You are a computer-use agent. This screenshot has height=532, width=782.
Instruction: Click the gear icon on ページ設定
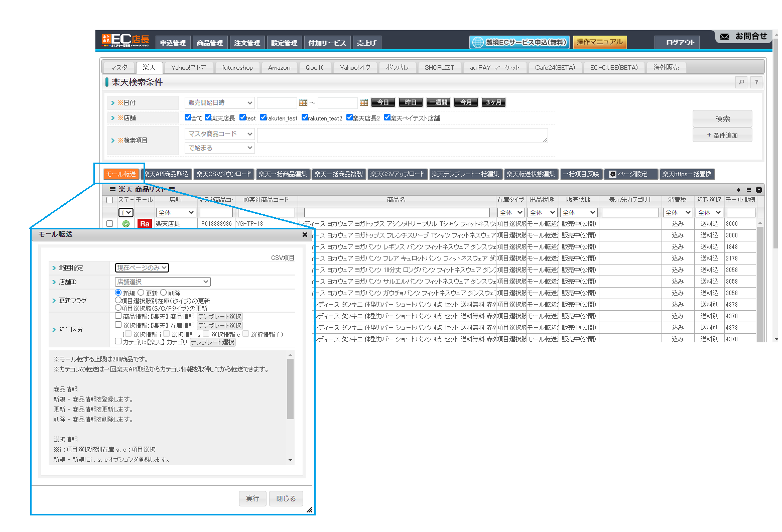coord(612,174)
